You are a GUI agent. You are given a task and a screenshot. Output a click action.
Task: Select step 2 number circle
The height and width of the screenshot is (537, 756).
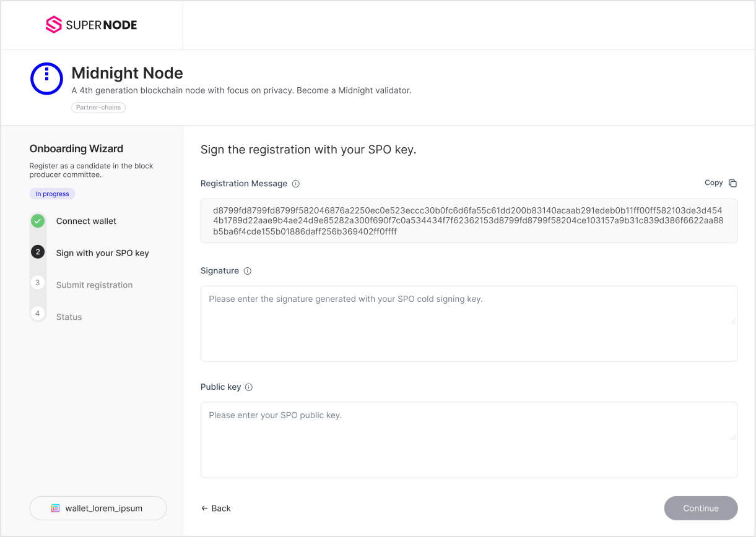(x=38, y=252)
